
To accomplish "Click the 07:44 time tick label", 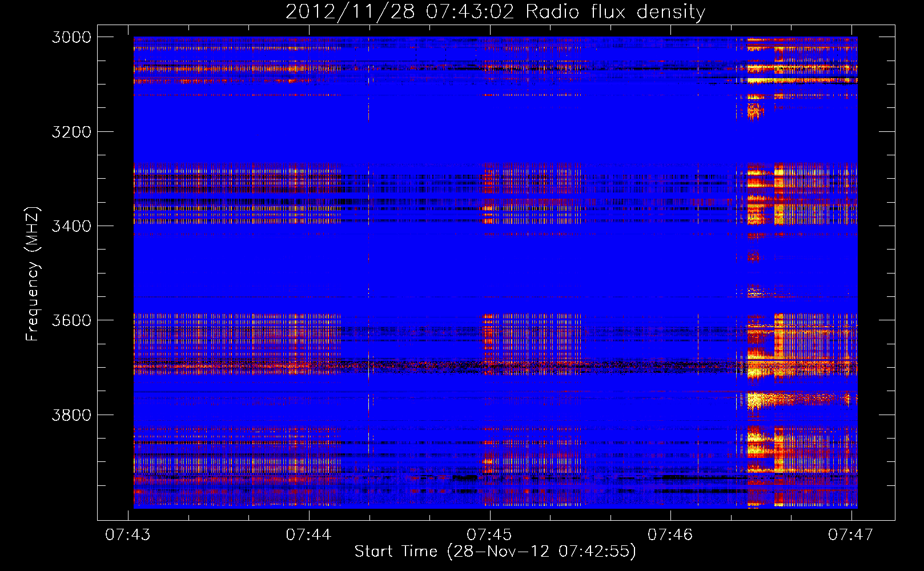I will click(308, 534).
